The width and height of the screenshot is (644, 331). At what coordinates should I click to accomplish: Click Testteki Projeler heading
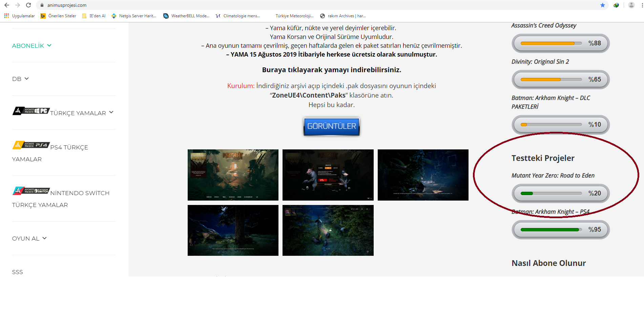[x=543, y=158]
